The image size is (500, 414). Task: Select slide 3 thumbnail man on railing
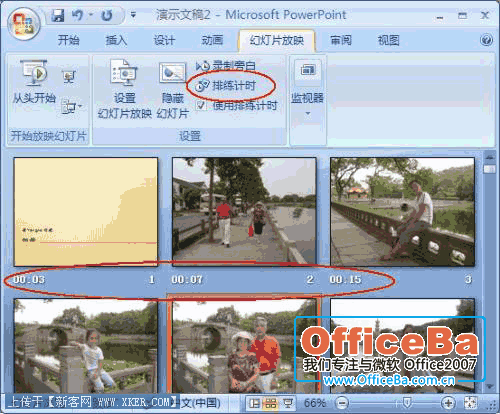pyautogui.click(x=402, y=212)
